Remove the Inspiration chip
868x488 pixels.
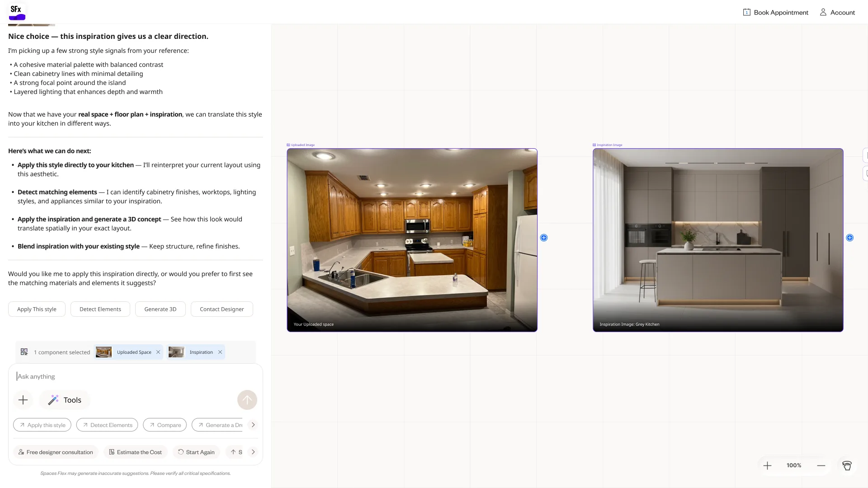pos(220,352)
